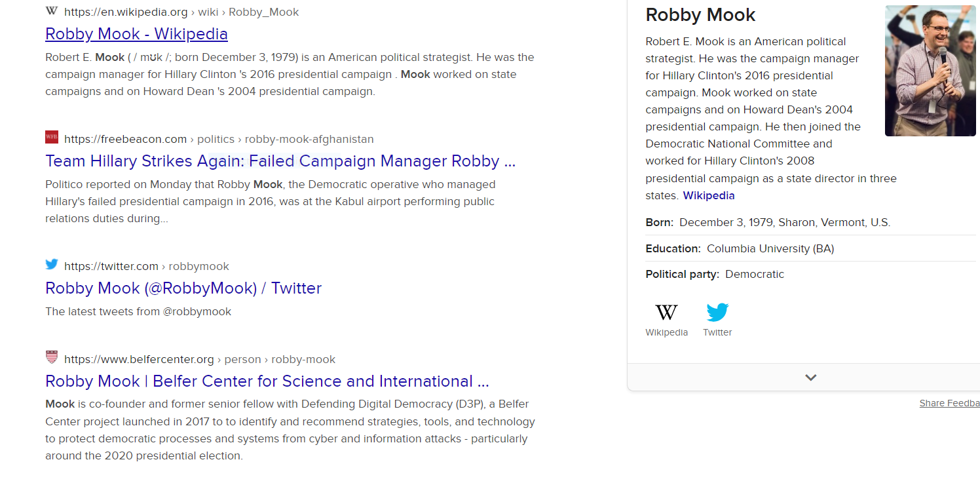
Task: Click the Robby Mook knowledge panel title
Action: click(700, 14)
